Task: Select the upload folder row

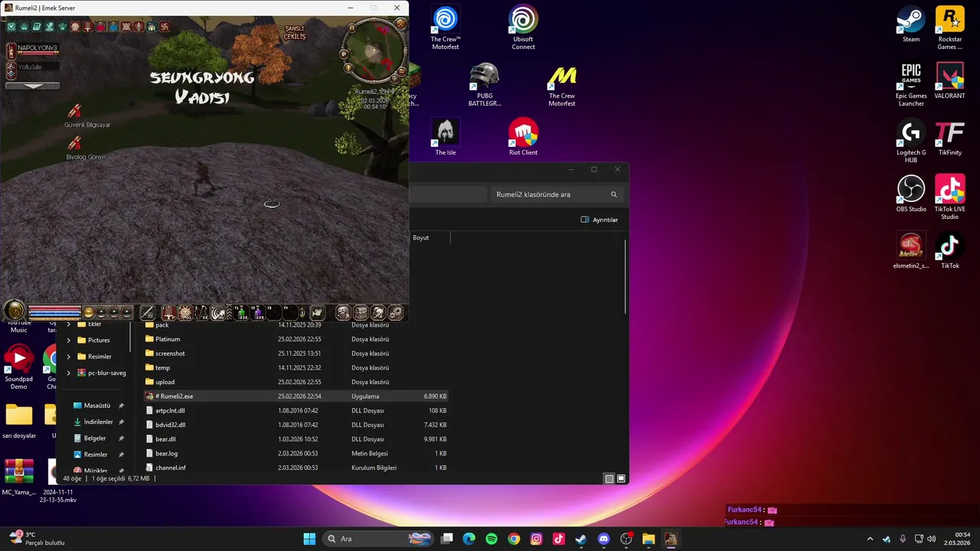Action: [296, 382]
